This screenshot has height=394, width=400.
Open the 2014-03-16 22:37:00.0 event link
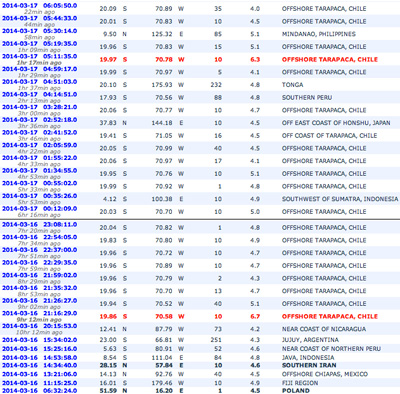(40, 250)
